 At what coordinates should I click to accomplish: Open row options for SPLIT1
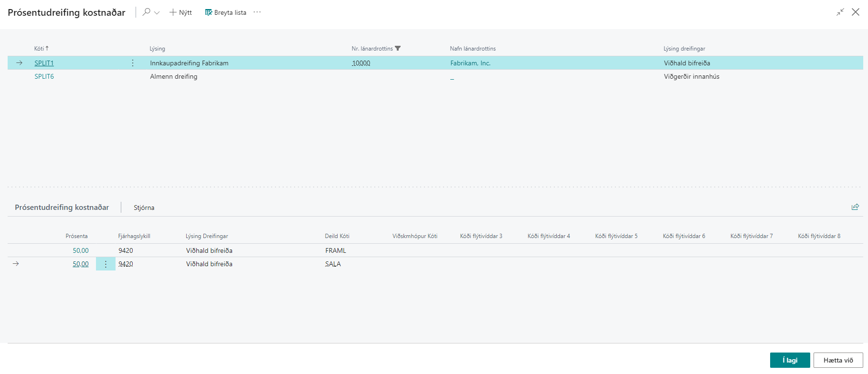coord(133,63)
